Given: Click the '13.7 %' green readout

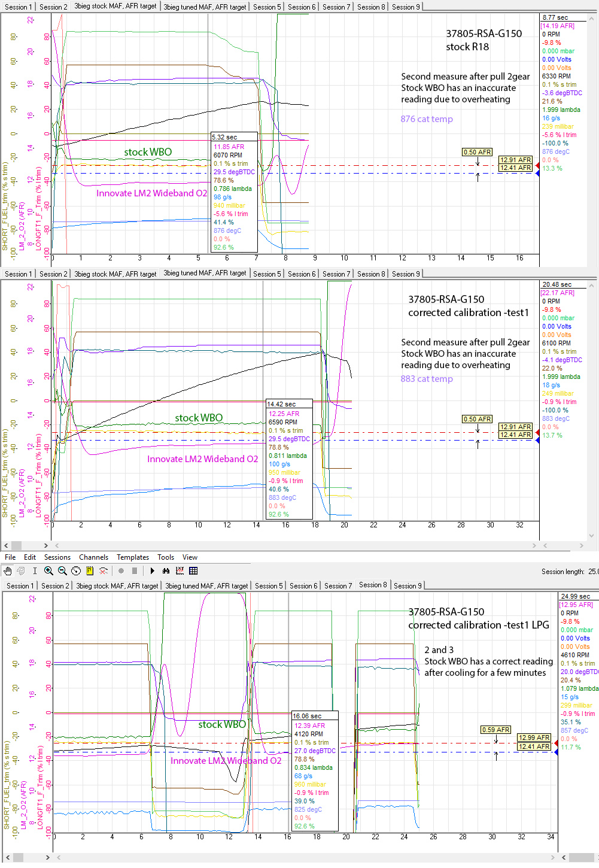Looking at the screenshot, I should tap(552, 436).
